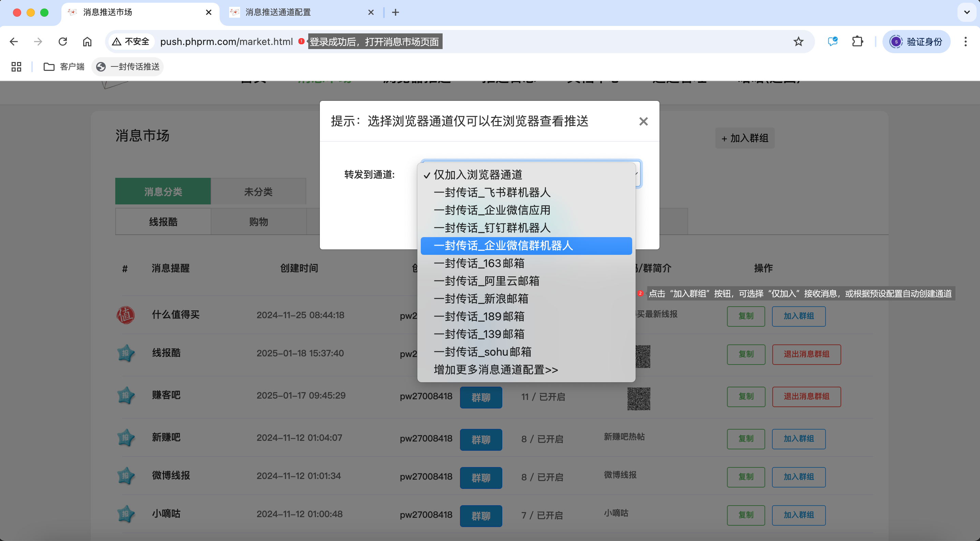Open the 线报酷 QR code thumbnail
980x541 pixels.
pos(643,357)
